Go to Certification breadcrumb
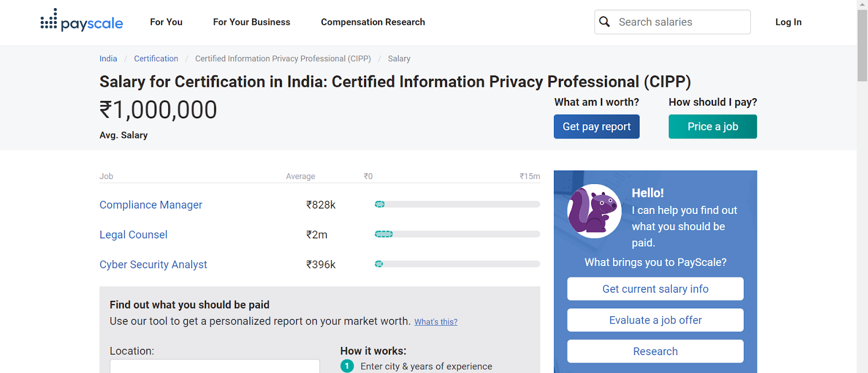Viewport: 868px width, 373px height. pyautogui.click(x=156, y=59)
